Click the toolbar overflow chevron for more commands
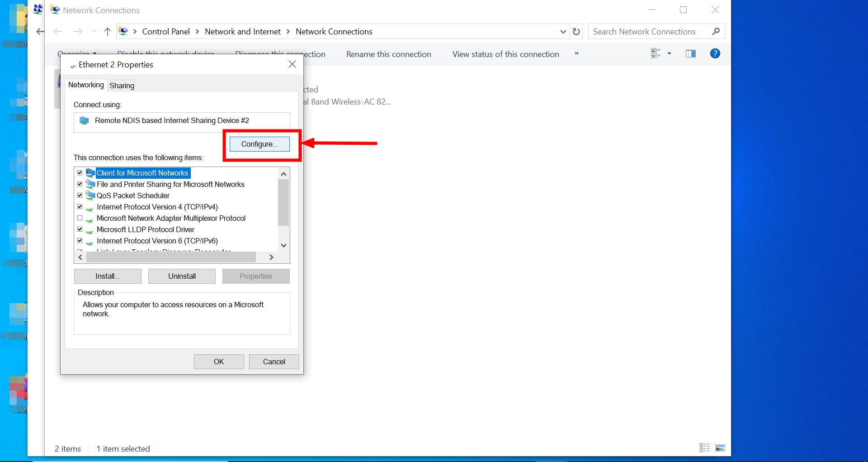Screen dimensions: 868x462 576,53
